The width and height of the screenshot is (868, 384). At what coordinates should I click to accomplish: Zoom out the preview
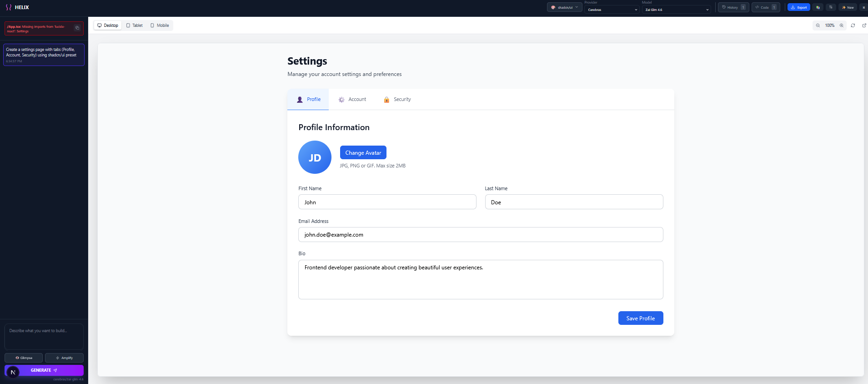click(x=818, y=25)
